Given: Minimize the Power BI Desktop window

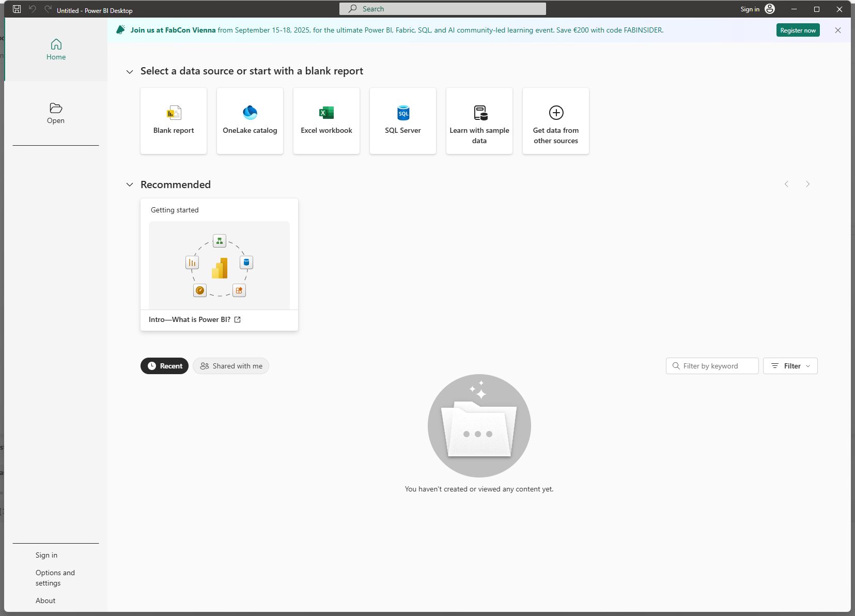Looking at the screenshot, I should click(x=794, y=9).
